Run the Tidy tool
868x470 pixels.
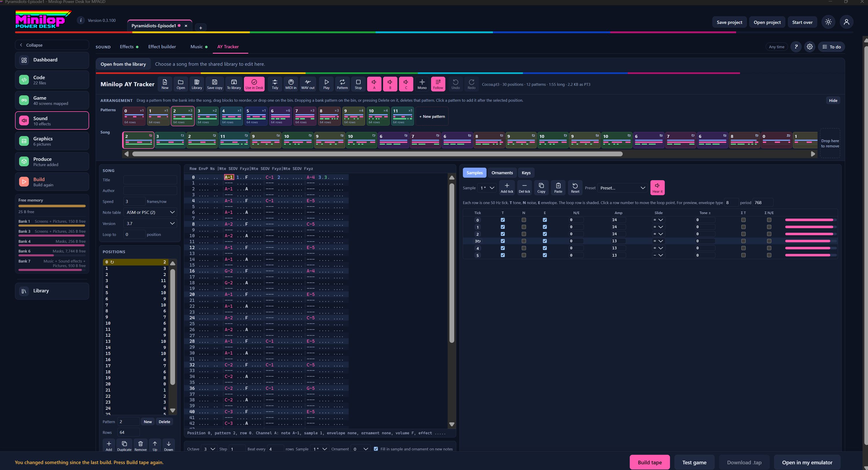[x=275, y=84]
